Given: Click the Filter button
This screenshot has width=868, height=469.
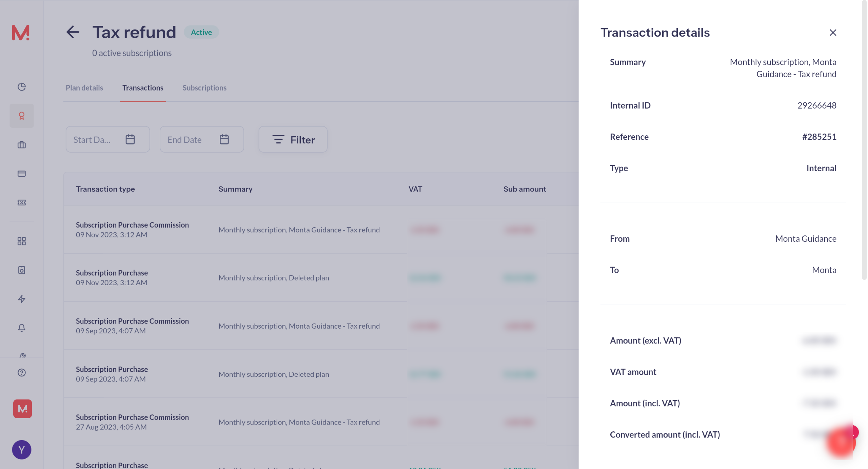Looking at the screenshot, I should pos(293,139).
